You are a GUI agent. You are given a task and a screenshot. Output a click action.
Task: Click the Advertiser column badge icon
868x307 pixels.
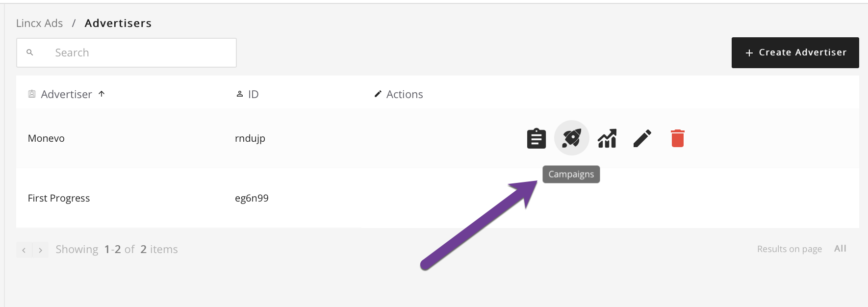point(32,94)
